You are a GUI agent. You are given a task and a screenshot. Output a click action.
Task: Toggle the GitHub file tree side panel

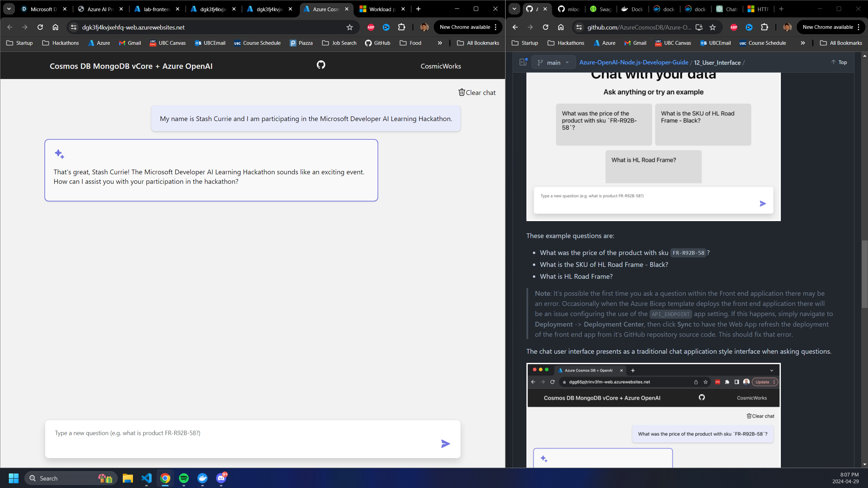pyautogui.click(x=523, y=62)
